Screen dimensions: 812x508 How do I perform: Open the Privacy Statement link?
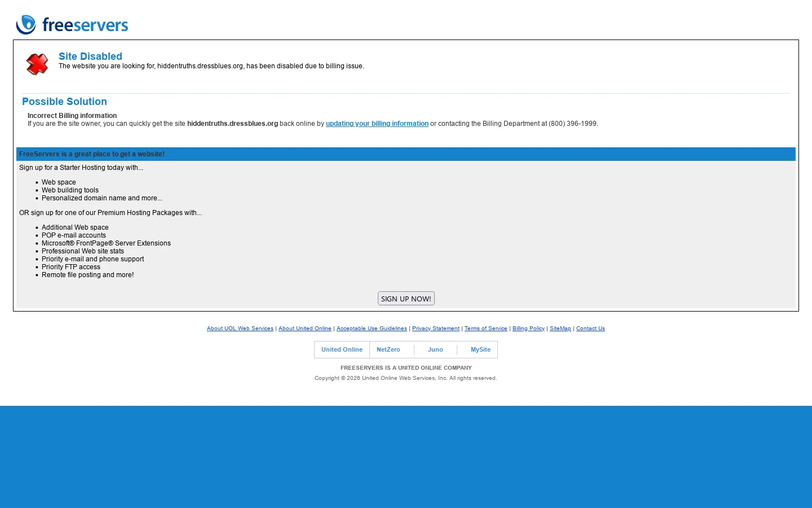pos(436,329)
